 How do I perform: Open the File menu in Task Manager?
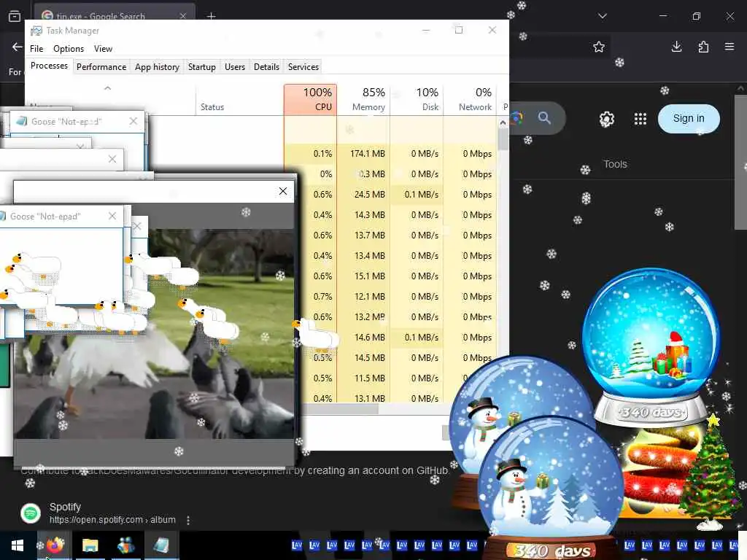click(x=36, y=49)
